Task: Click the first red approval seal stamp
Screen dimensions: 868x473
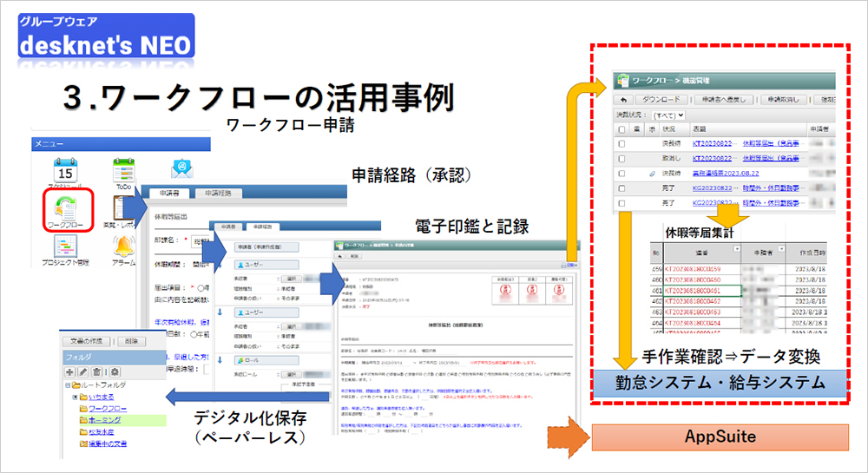Action: tap(505, 290)
